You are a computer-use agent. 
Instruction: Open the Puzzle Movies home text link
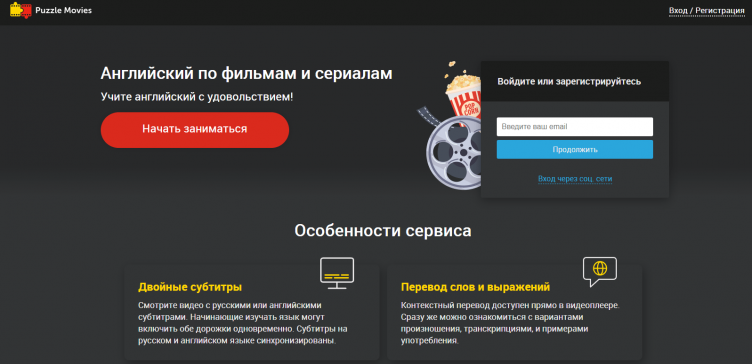pos(63,10)
